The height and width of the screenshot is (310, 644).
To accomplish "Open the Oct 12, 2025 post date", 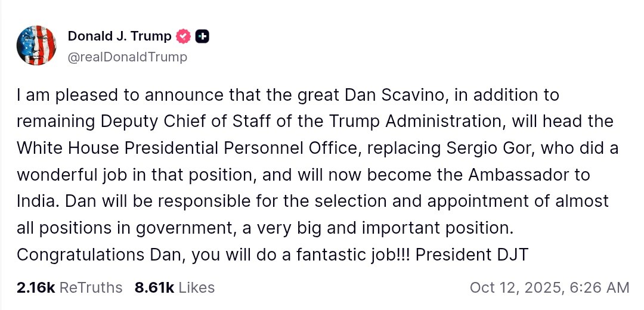I will point(515,288).
